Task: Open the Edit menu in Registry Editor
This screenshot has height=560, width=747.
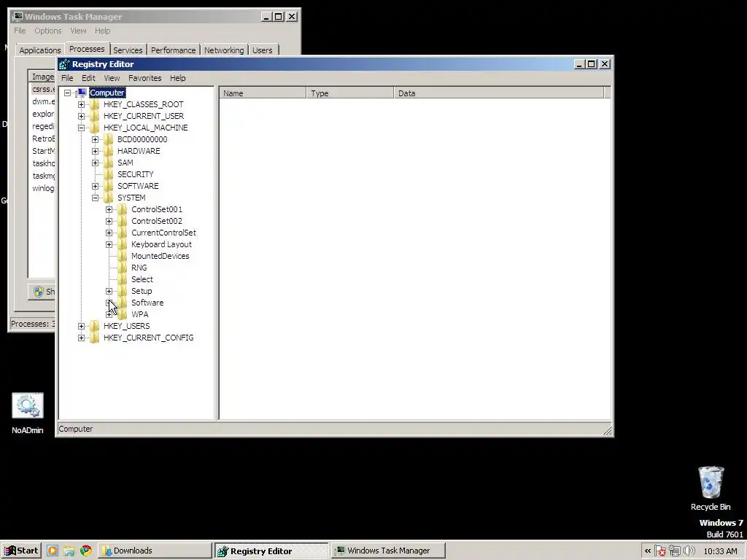Action: click(x=88, y=78)
